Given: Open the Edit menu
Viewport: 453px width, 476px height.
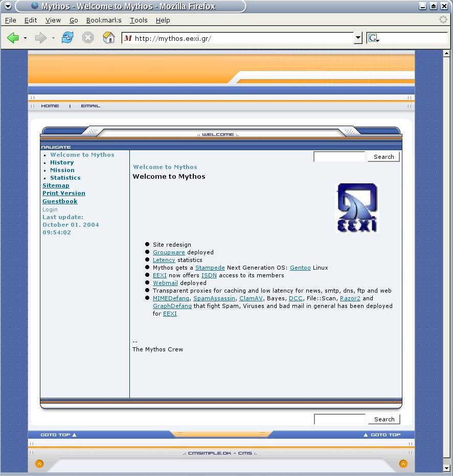Looking at the screenshot, I should (31, 20).
